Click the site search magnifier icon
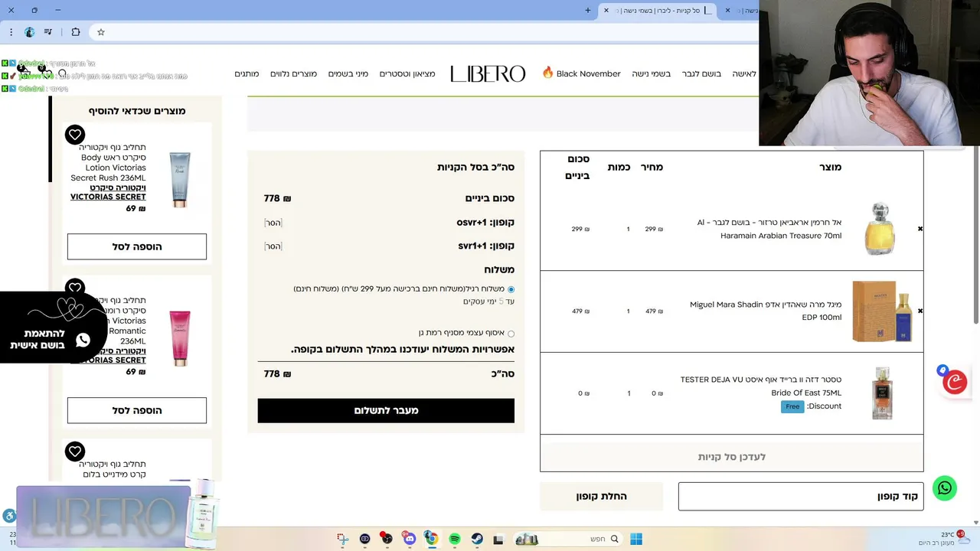 tap(62, 74)
